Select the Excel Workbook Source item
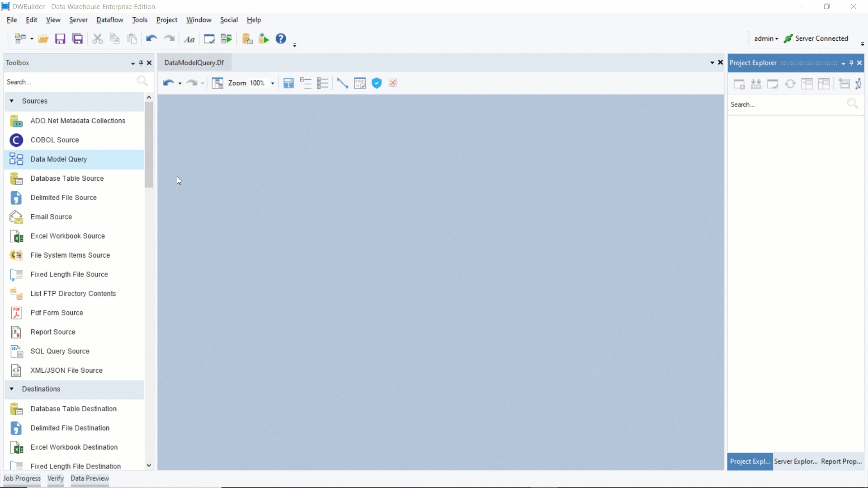This screenshot has width=868, height=488. (67, 236)
